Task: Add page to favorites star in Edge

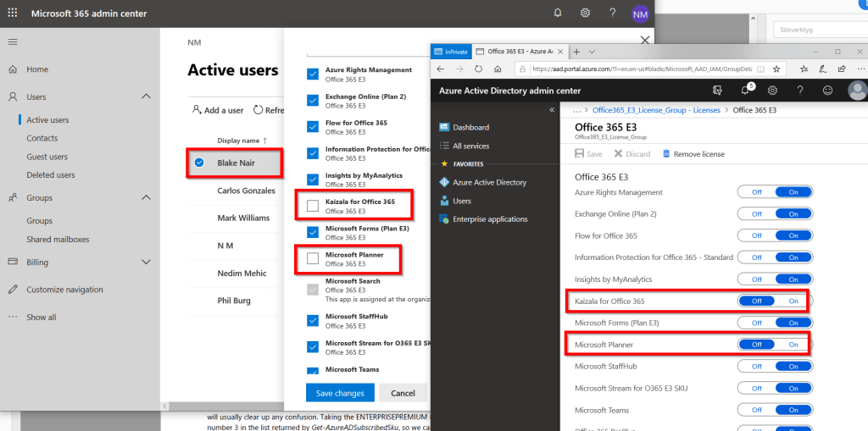Action: point(776,69)
